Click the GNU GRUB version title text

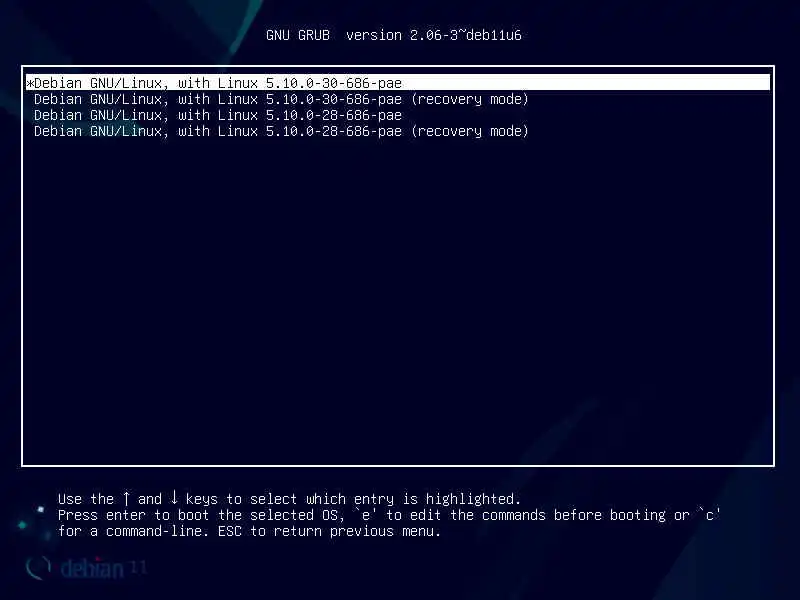coord(393,35)
